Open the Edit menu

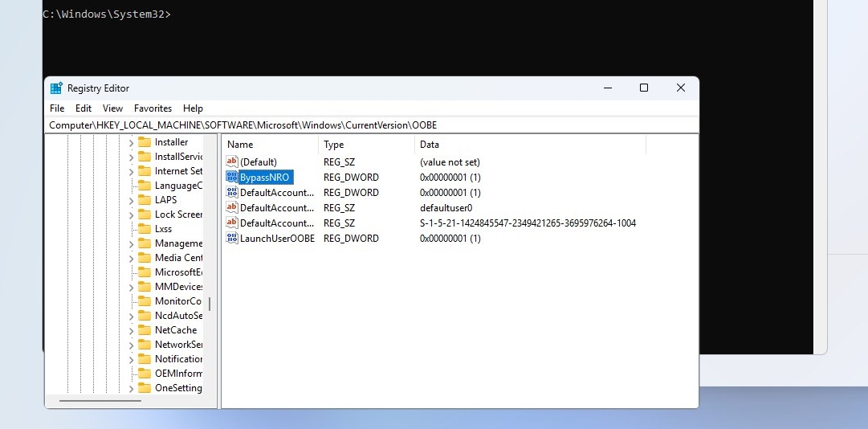tap(84, 108)
